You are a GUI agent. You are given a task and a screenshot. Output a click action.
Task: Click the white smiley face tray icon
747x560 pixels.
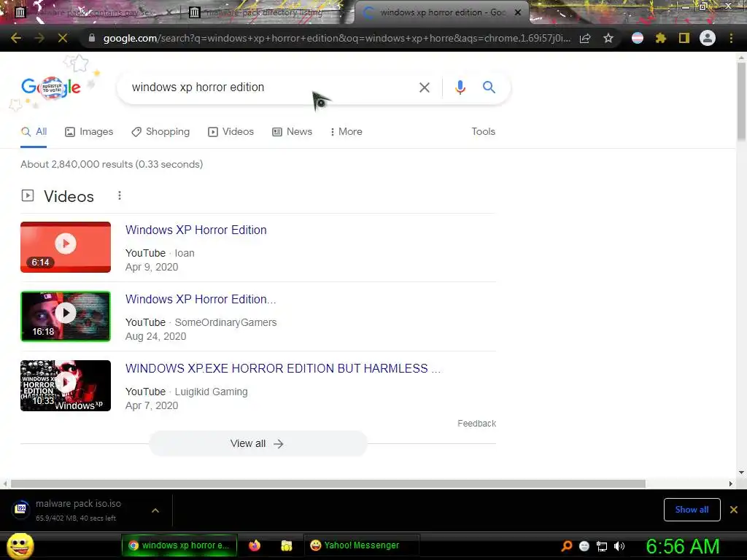tap(584, 546)
